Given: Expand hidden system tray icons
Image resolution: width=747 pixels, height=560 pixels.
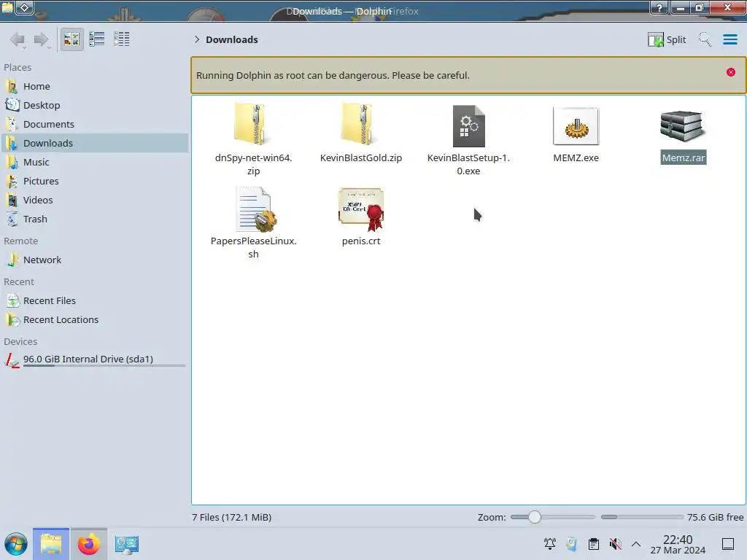Looking at the screenshot, I should pos(636,544).
